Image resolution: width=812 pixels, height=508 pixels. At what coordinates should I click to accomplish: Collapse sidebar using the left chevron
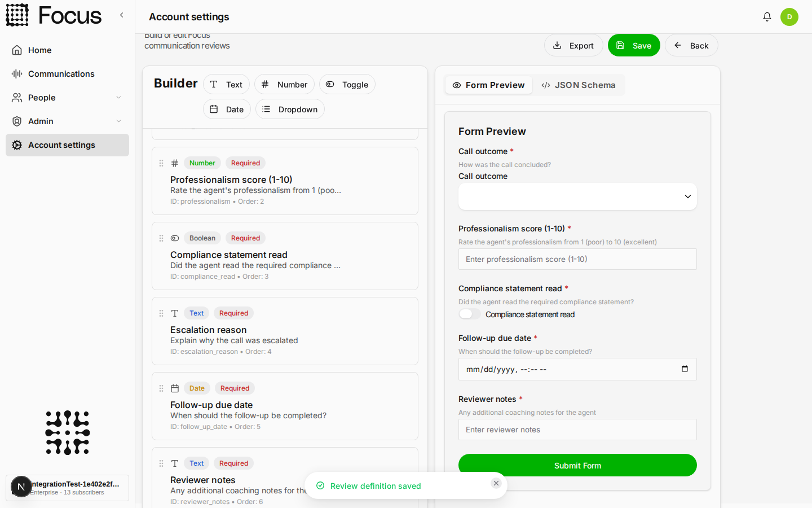click(121, 15)
